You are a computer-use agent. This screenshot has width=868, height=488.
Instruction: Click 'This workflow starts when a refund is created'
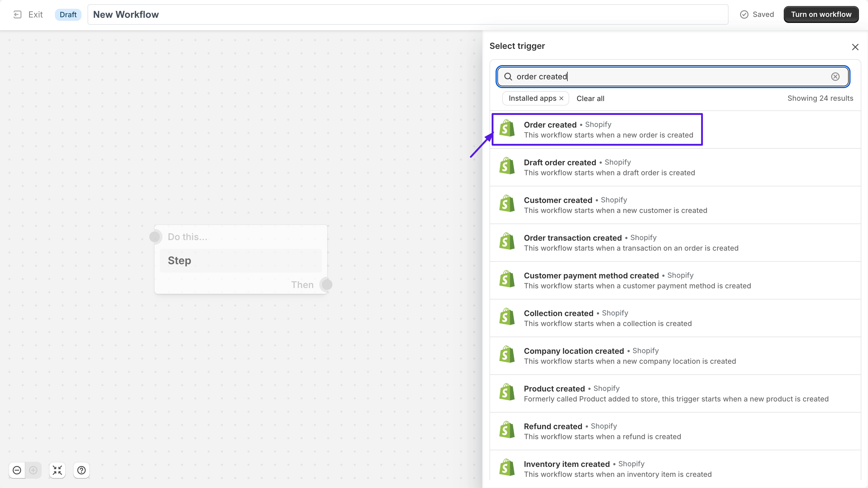602,437
